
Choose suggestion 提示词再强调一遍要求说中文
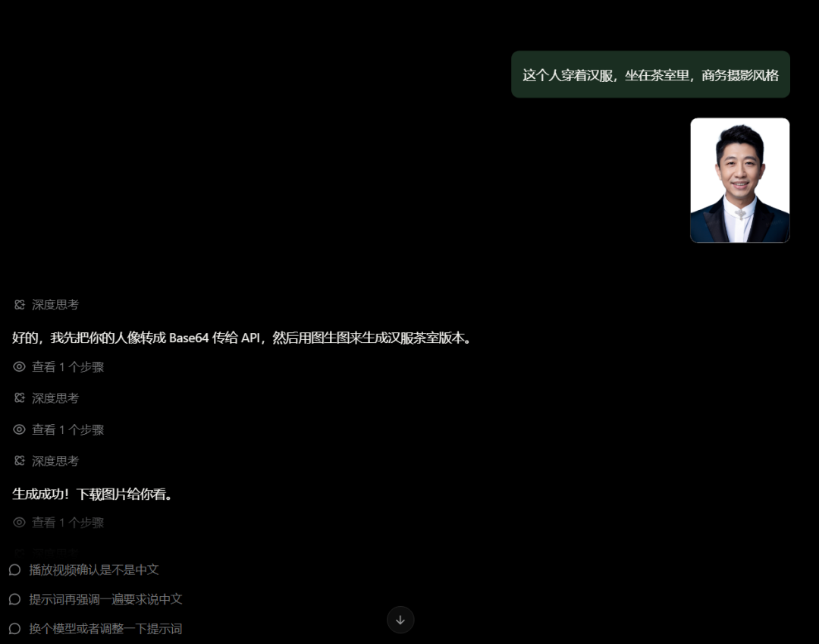[96, 599]
